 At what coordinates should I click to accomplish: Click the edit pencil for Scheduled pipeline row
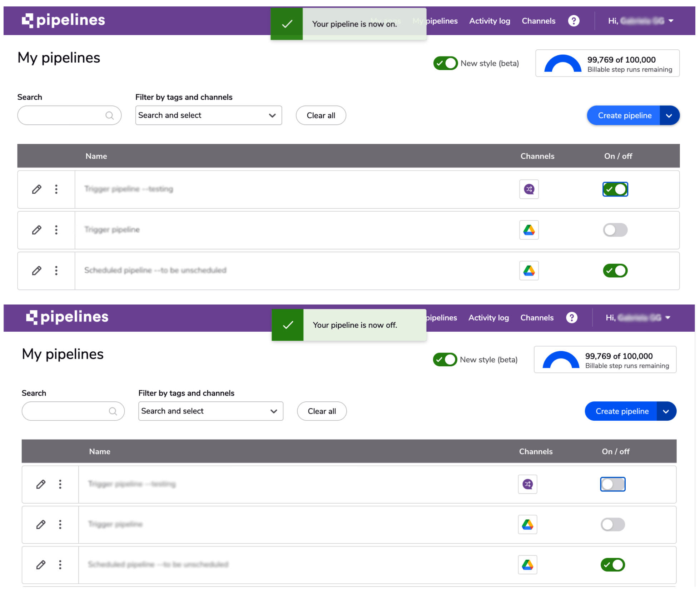[x=36, y=271]
